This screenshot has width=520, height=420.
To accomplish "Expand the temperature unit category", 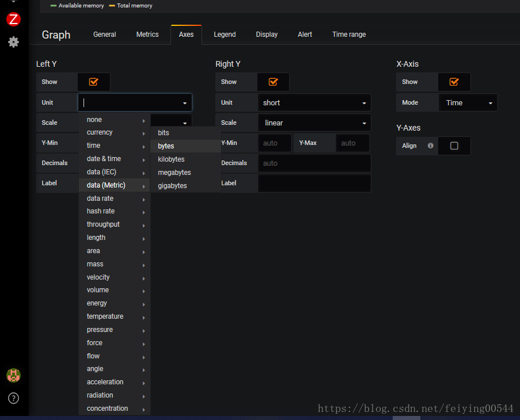I will point(115,316).
